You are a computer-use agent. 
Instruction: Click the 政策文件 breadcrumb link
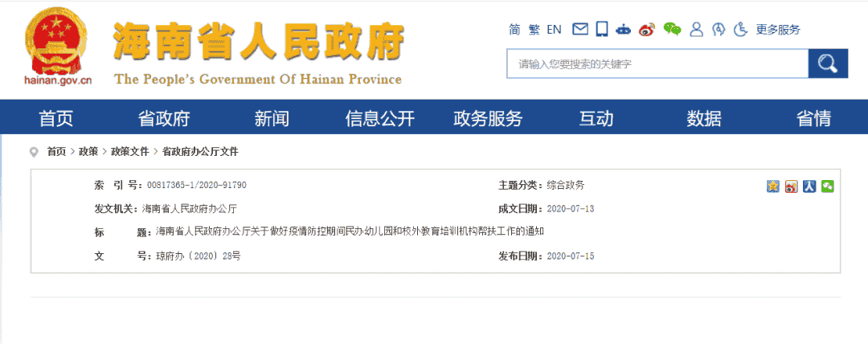tap(130, 151)
